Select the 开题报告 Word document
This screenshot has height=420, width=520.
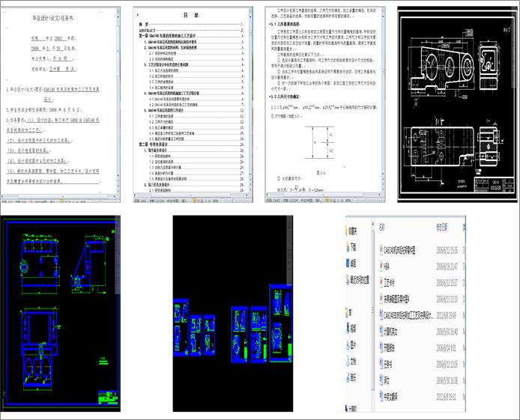pyautogui.click(x=387, y=348)
